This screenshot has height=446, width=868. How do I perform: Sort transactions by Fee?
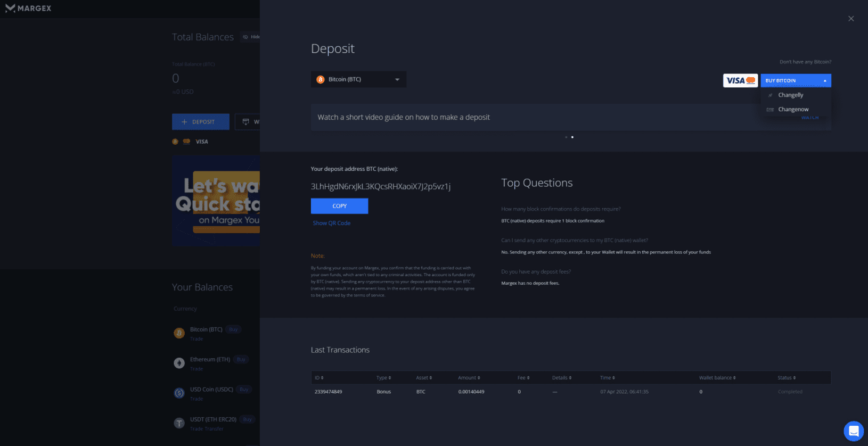[x=523, y=378]
